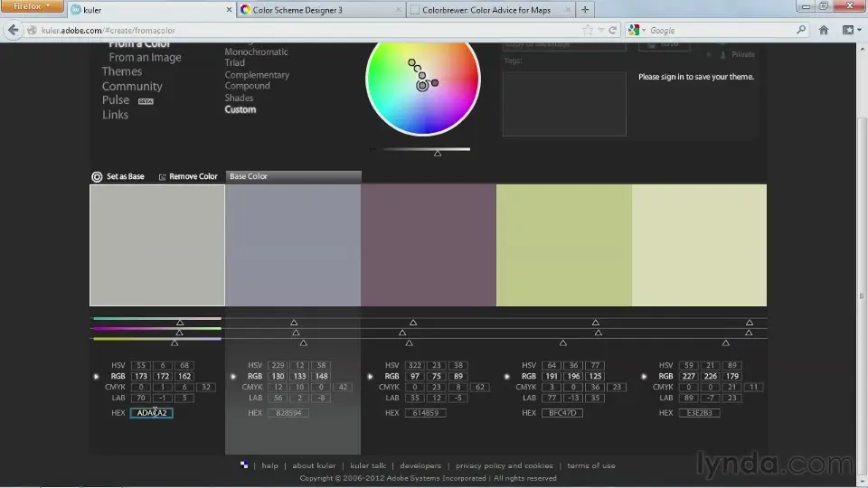Open the Firefox menu dropdown
This screenshot has height=488, width=868.
[x=33, y=6]
